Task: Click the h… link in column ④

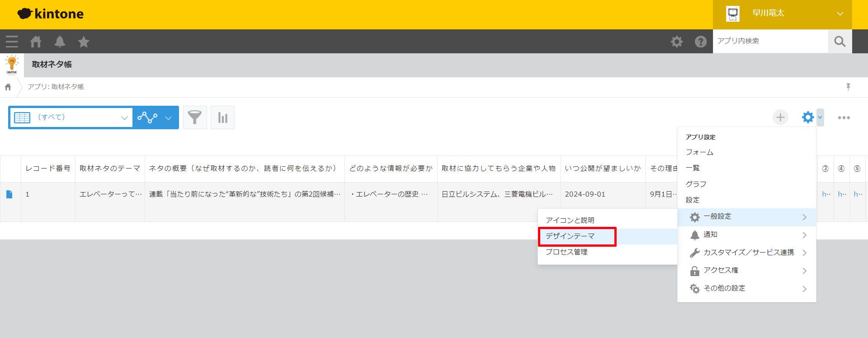Action: coord(842,194)
